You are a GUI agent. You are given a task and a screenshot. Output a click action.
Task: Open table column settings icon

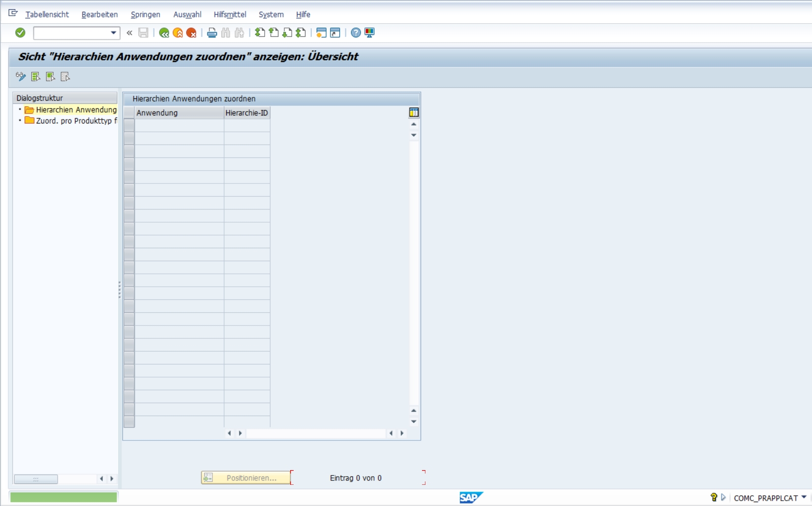pos(414,113)
